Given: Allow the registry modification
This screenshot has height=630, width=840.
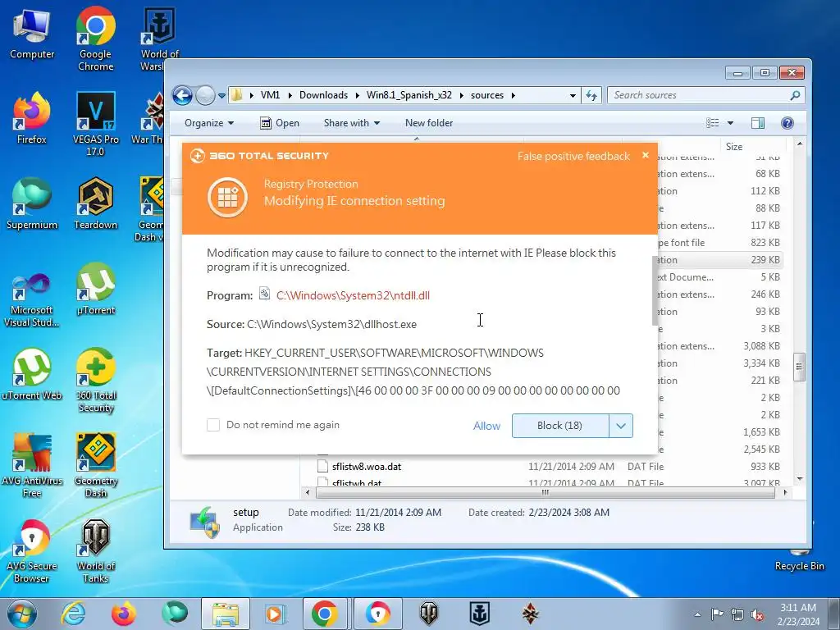Looking at the screenshot, I should click(486, 426).
